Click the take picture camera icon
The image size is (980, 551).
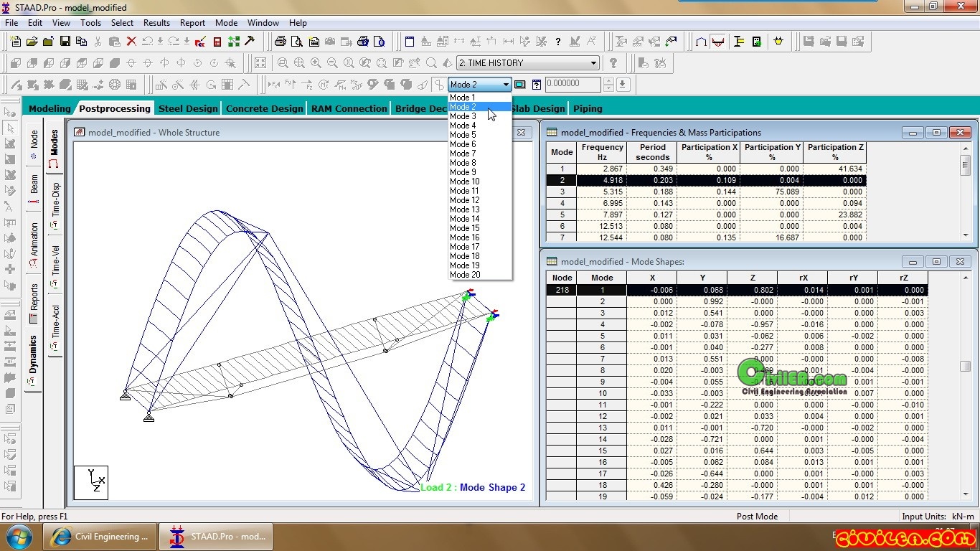click(330, 42)
